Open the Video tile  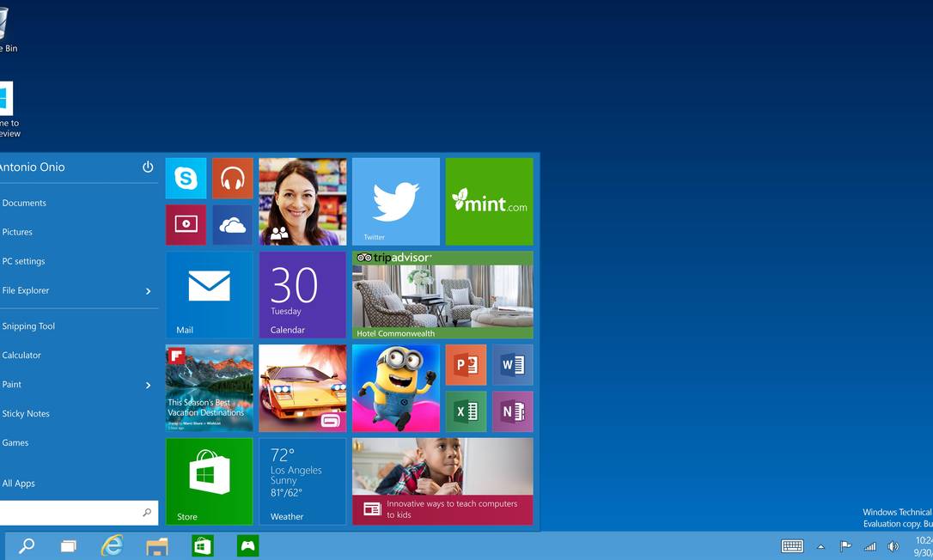coord(186,225)
